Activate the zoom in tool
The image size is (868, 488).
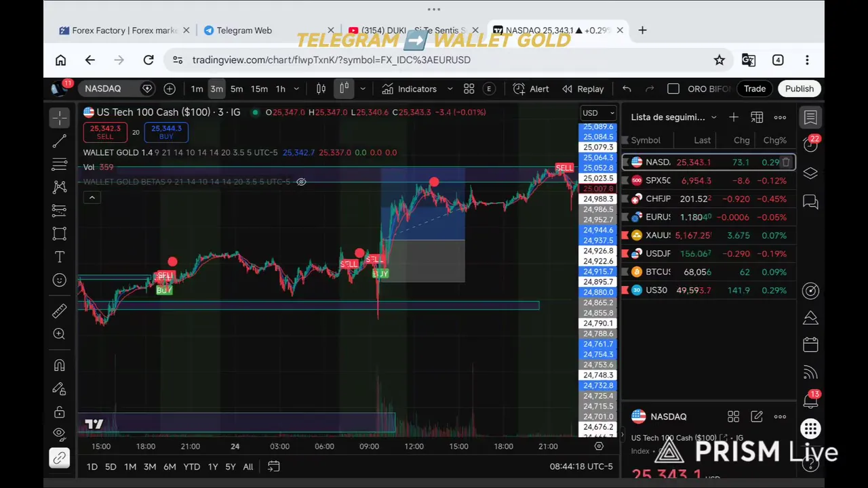pos(60,333)
